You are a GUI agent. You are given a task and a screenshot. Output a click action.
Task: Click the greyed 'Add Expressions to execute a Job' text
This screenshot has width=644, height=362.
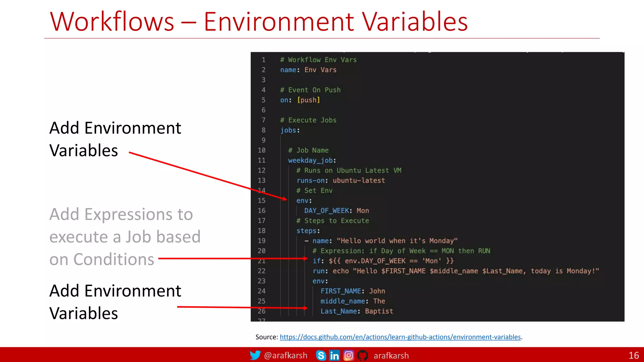point(125,236)
